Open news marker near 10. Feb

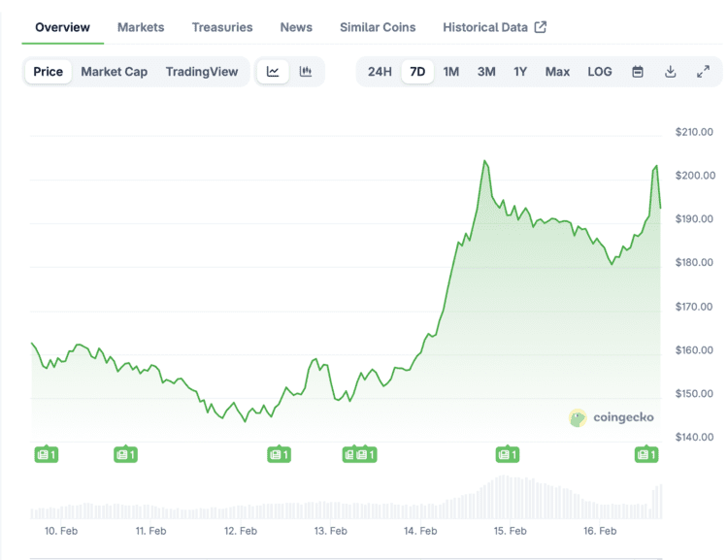coord(47,454)
